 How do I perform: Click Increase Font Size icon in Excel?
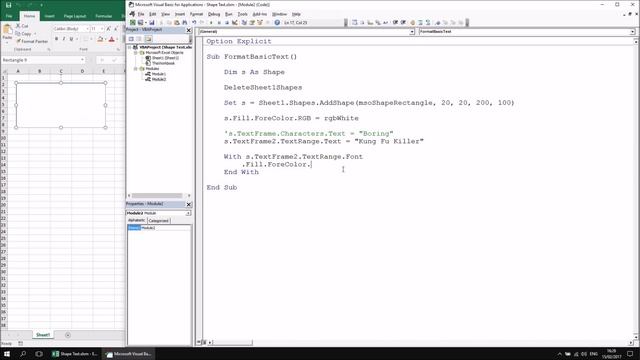coord(109,29)
